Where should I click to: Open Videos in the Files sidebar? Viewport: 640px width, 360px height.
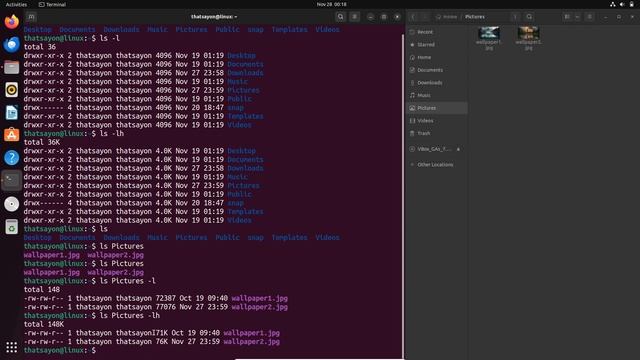coord(437,120)
